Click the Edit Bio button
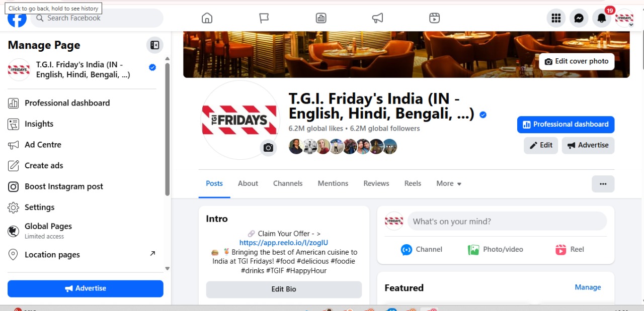 click(284, 289)
